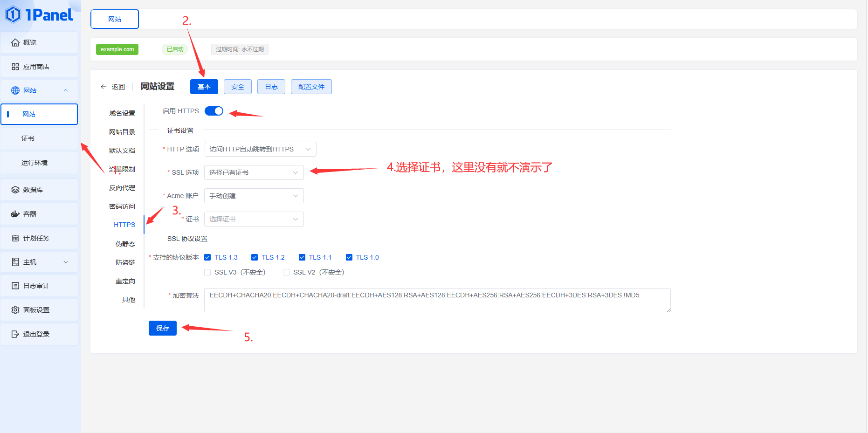Open the SSL 选项 dropdown

(x=254, y=172)
